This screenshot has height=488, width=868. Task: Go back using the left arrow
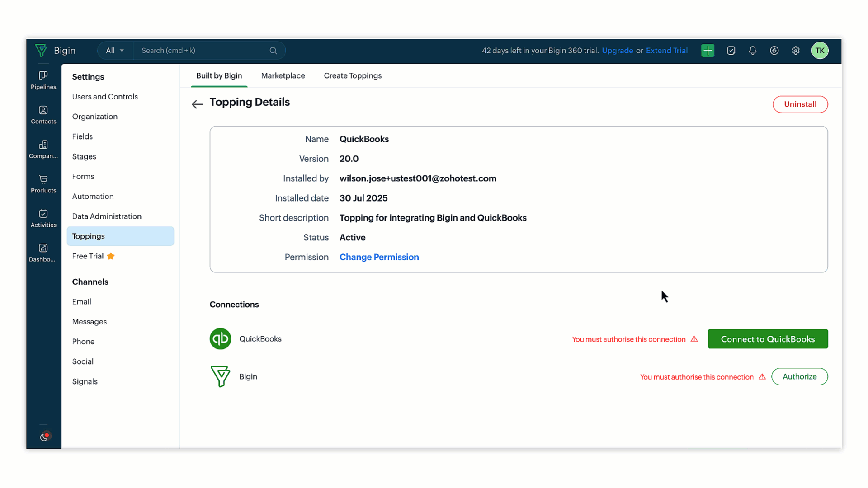(x=197, y=104)
